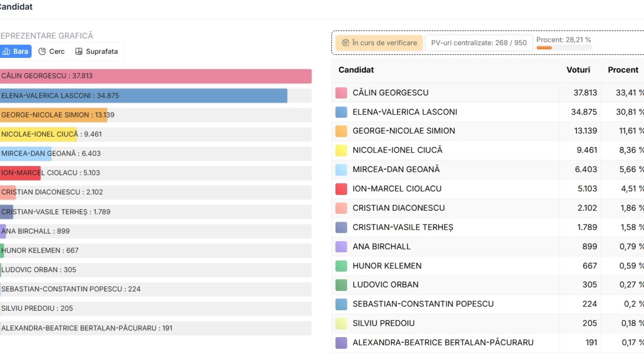
Task: Select the Mircea-Dan Geoană table row
Action: [x=443, y=169]
